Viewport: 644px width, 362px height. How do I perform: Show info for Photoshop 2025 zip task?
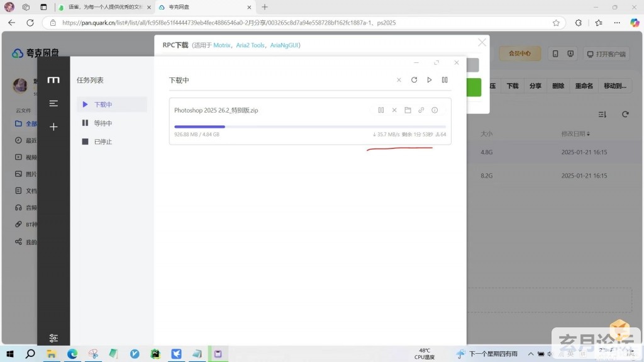tap(435, 110)
